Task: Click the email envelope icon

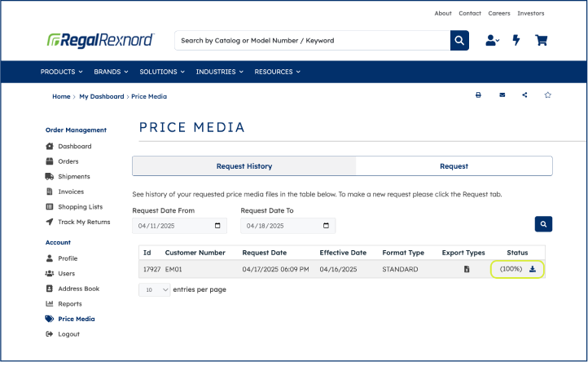Action: coord(502,95)
